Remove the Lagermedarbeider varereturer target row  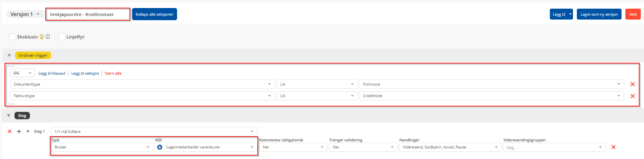pyautogui.click(x=613, y=147)
